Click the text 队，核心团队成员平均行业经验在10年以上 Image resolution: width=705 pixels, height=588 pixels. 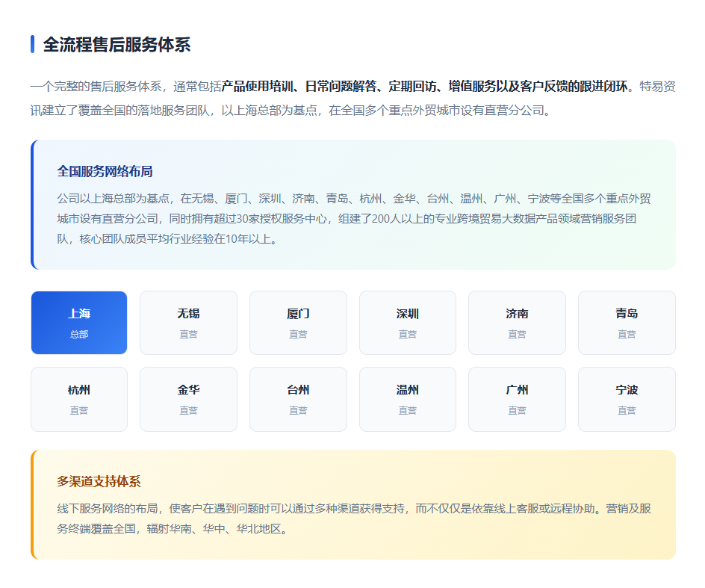pyautogui.click(x=167, y=239)
